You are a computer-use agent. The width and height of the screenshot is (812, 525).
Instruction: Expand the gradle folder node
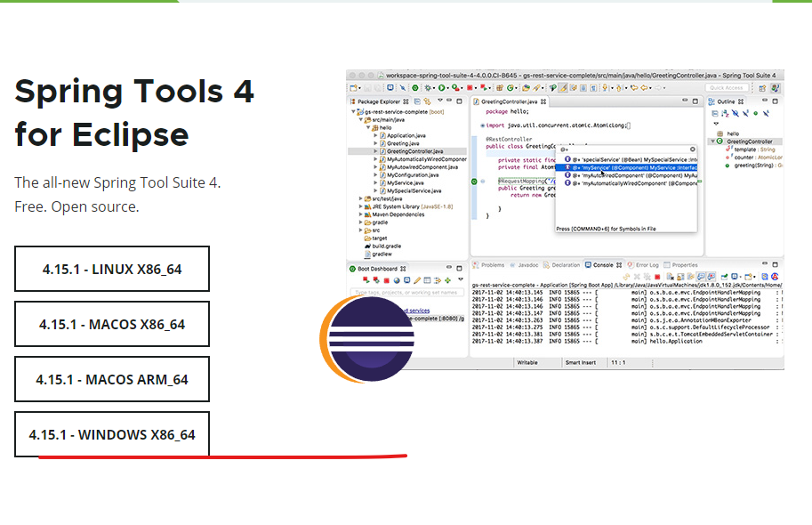click(x=360, y=222)
